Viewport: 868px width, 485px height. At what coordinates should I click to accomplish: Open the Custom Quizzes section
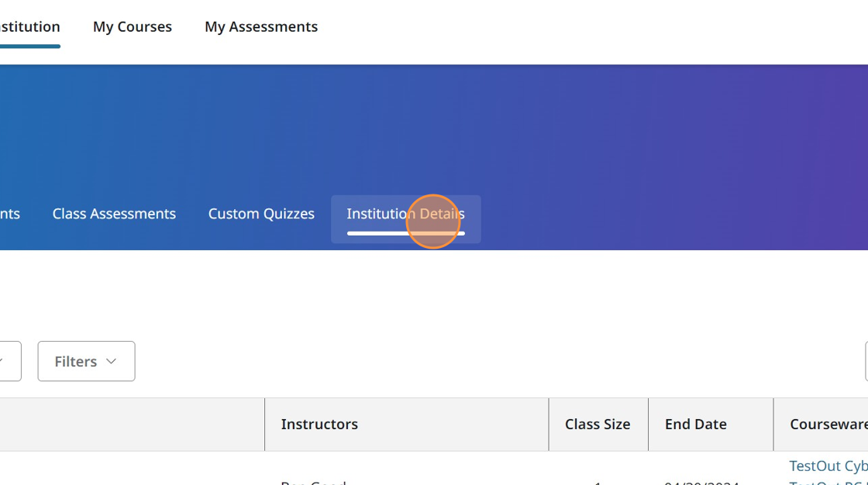(261, 214)
